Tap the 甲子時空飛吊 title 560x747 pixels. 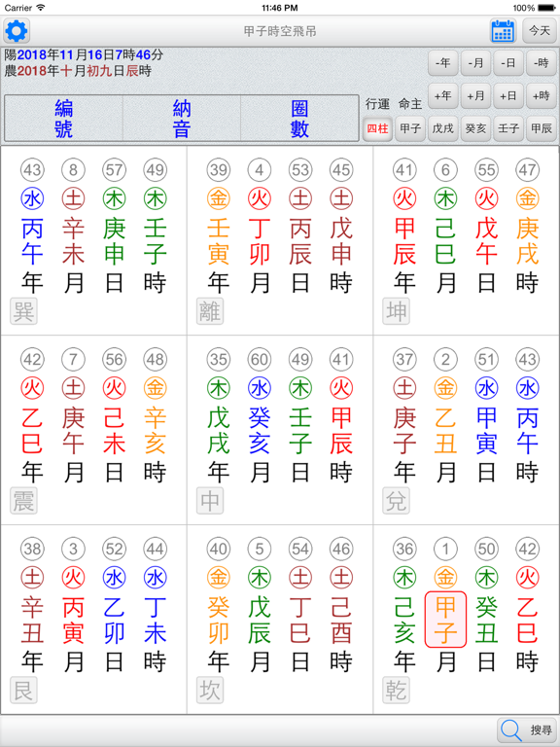pos(280,31)
